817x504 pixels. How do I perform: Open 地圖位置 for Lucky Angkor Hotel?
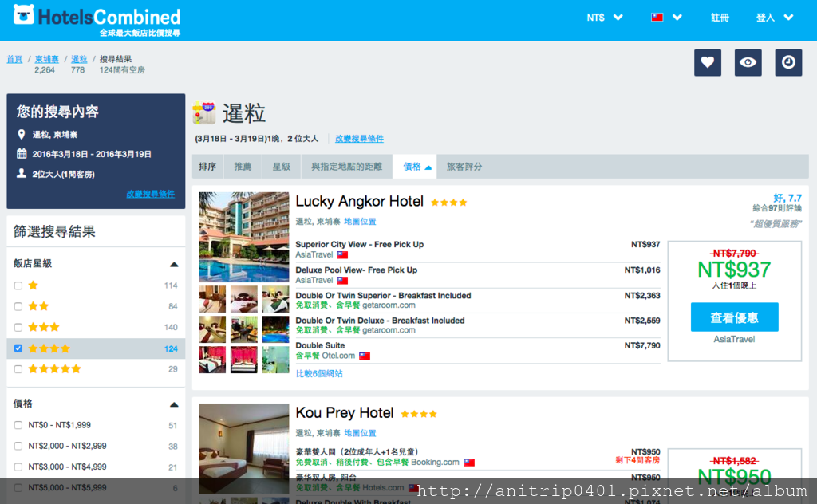pyautogui.click(x=360, y=221)
